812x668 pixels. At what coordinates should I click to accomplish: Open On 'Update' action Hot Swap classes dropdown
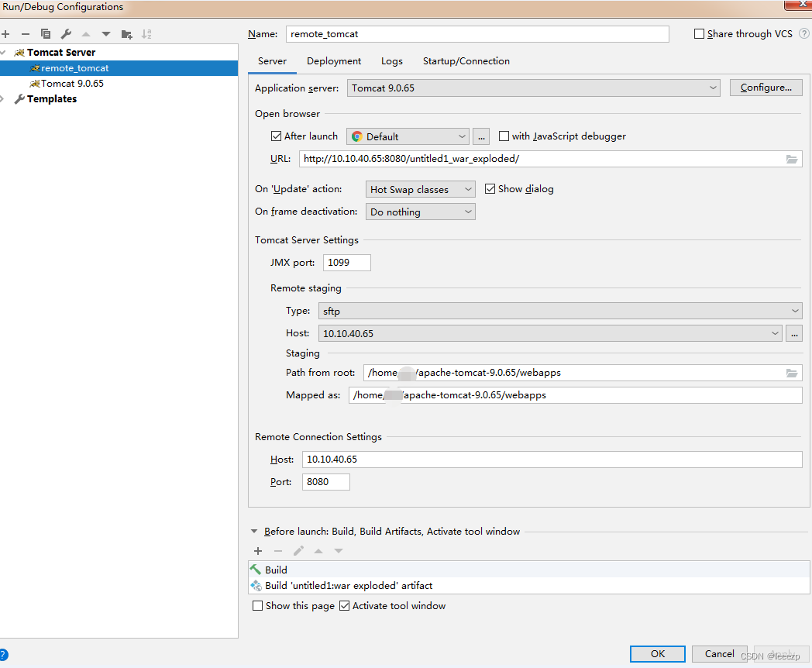tap(421, 190)
